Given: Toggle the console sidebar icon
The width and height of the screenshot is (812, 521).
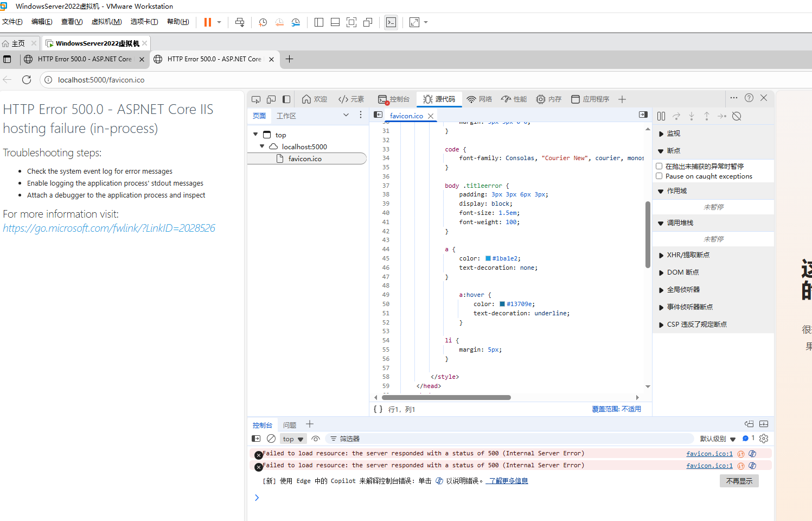Looking at the screenshot, I should 256,439.
